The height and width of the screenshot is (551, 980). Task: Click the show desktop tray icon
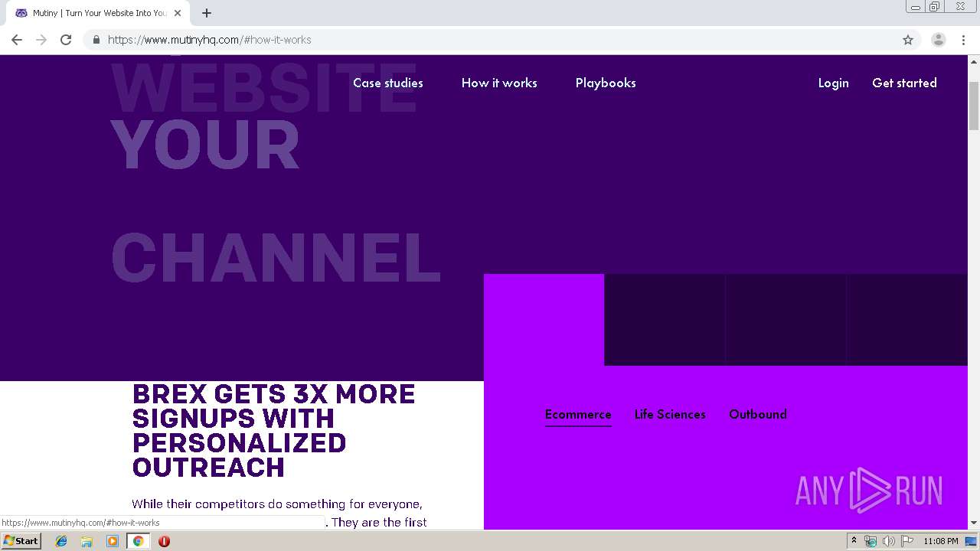pyautogui.click(x=972, y=541)
